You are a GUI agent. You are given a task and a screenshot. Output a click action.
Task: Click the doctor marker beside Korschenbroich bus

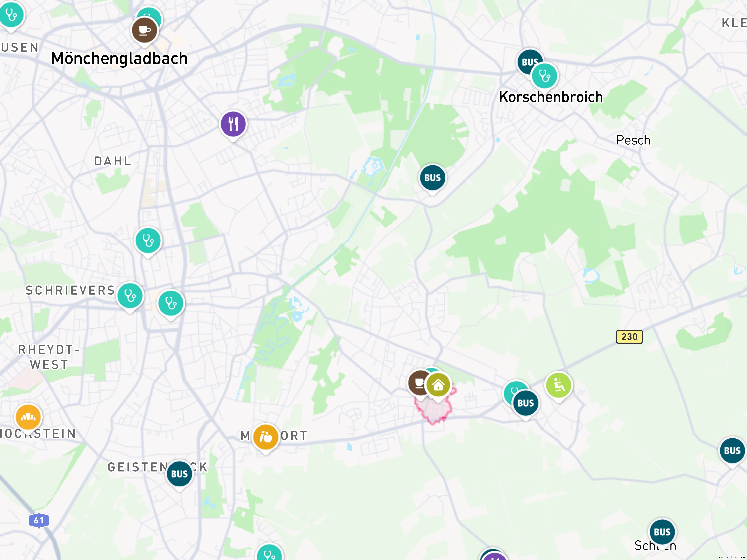point(544,76)
